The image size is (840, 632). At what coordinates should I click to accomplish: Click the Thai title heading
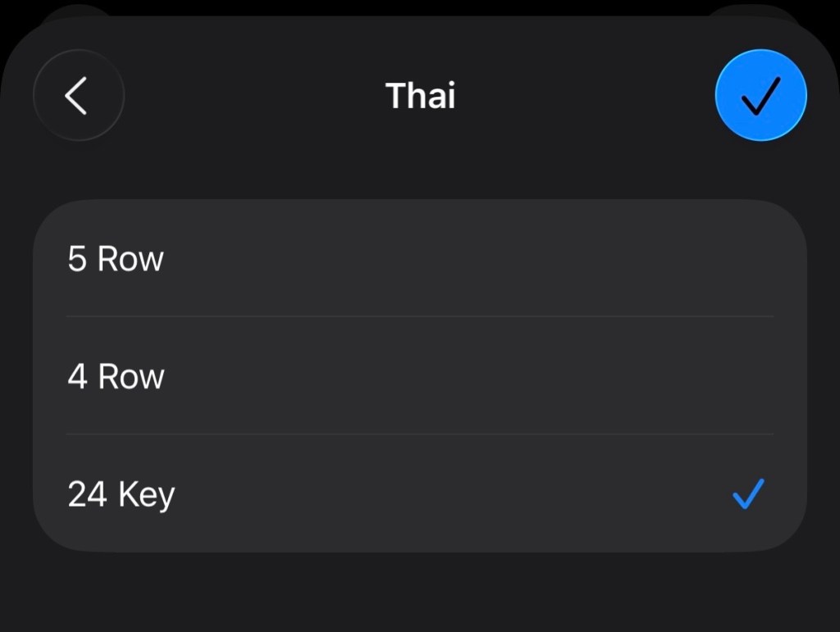pyautogui.click(x=420, y=96)
